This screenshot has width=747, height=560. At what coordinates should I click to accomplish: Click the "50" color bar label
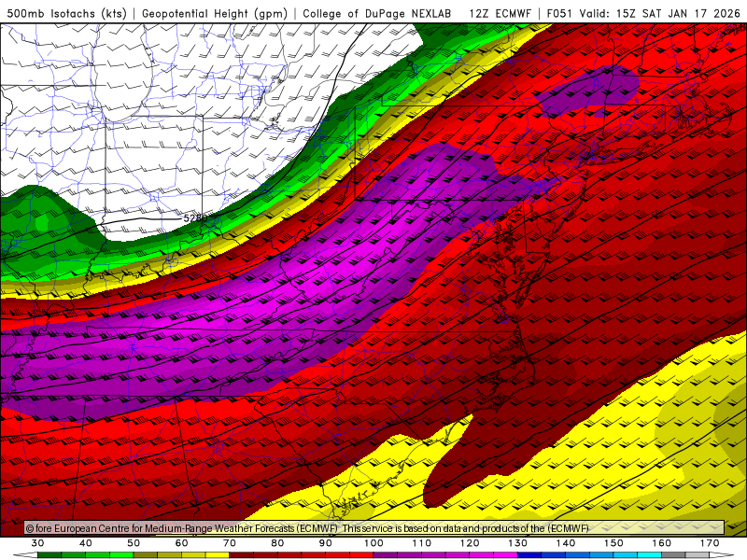[x=134, y=543]
